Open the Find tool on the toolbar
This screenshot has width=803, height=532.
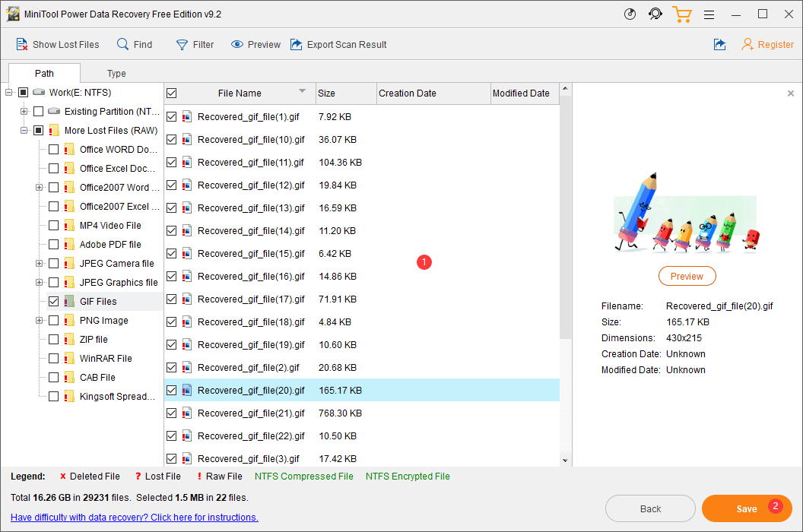click(135, 44)
